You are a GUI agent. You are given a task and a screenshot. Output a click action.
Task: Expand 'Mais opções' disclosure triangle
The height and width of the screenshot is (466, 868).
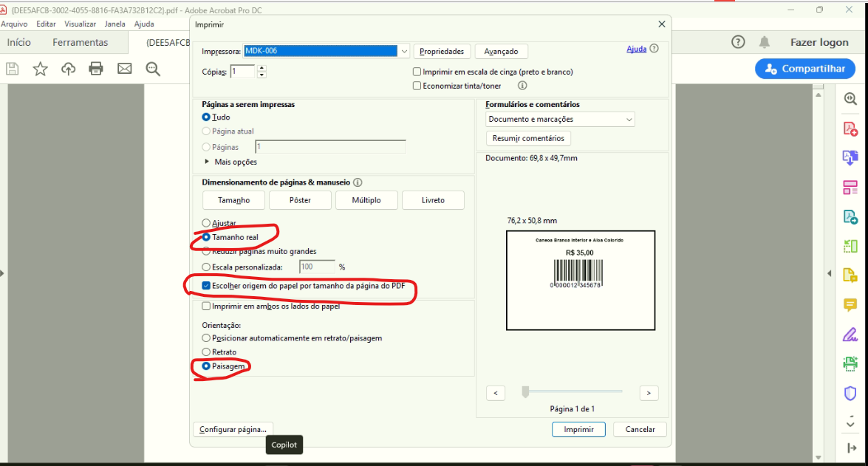[x=207, y=162]
